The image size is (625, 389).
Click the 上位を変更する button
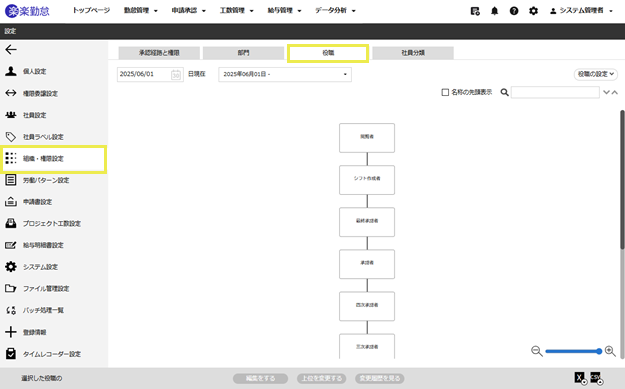(x=321, y=378)
